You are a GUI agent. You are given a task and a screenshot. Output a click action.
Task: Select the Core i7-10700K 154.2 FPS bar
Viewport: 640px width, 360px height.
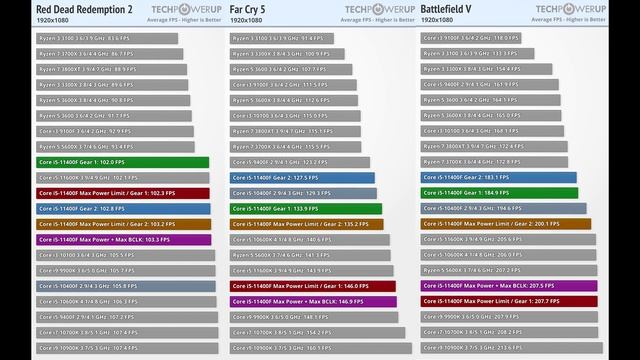click(x=317, y=333)
